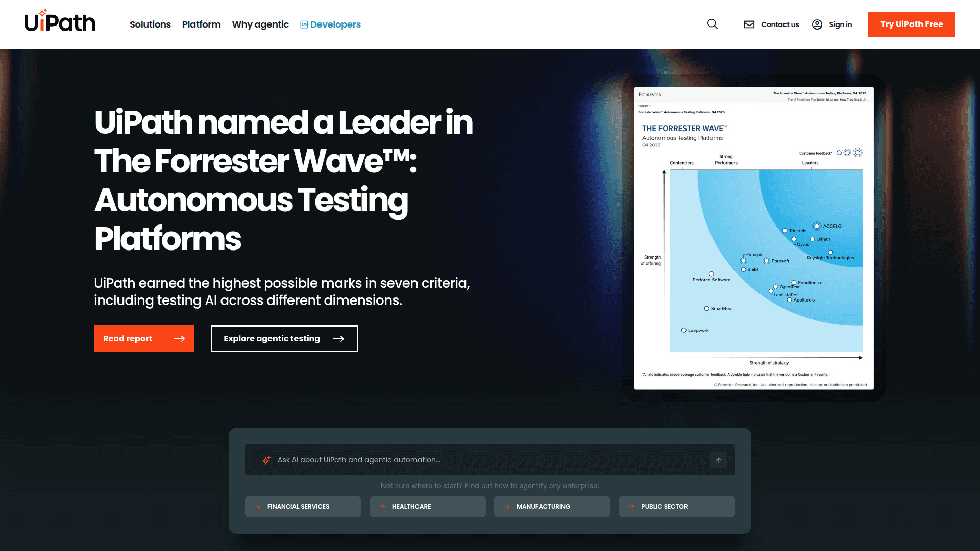Click the Contact us envelope icon
Image resolution: width=980 pixels, height=551 pixels.
coord(749,24)
